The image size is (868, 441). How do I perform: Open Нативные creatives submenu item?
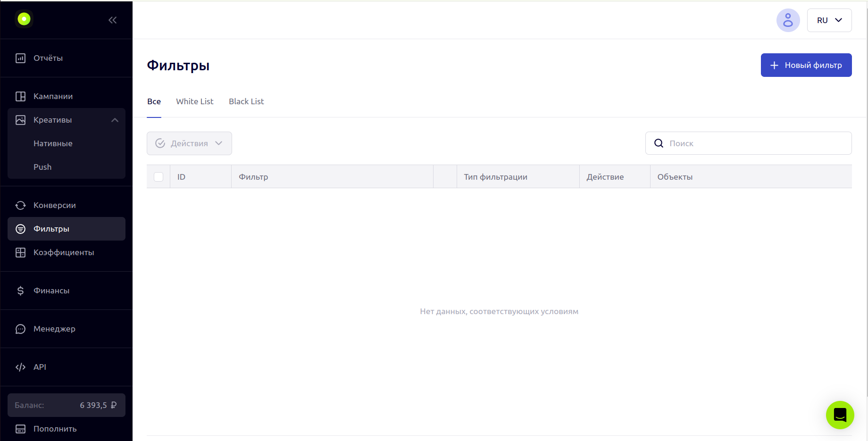(67, 143)
